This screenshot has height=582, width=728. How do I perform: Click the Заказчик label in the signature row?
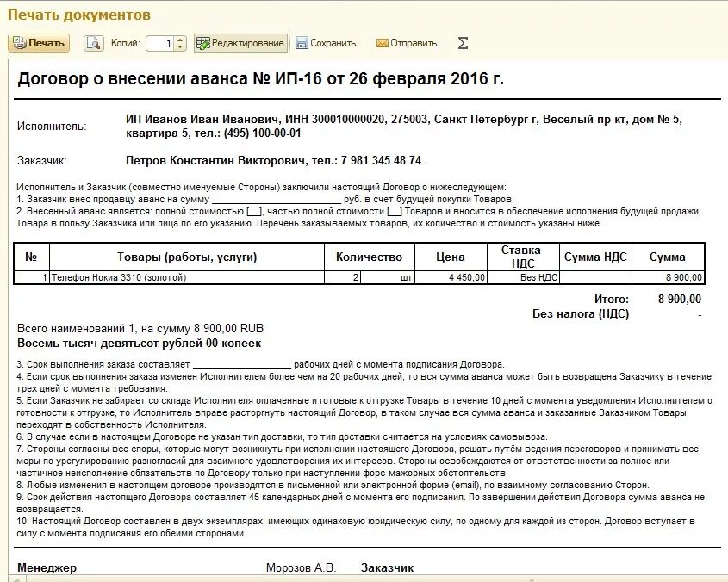tap(387, 567)
